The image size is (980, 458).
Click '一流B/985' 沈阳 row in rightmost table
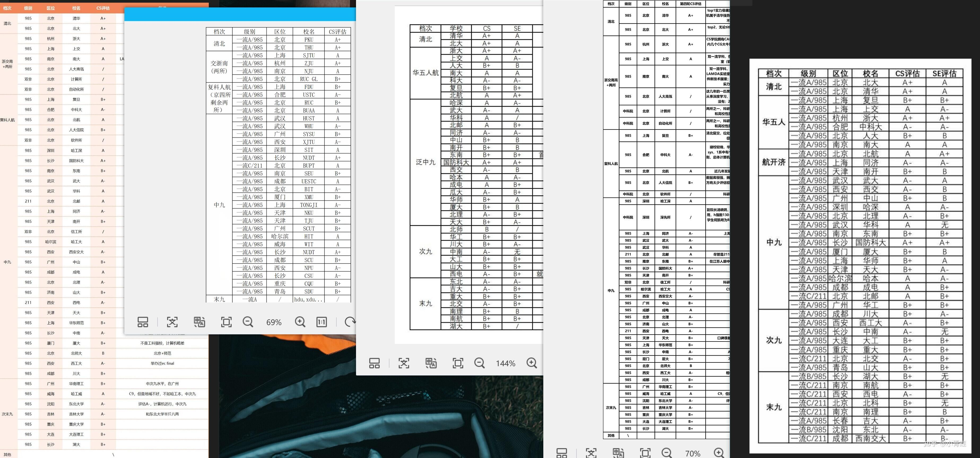coord(808,429)
